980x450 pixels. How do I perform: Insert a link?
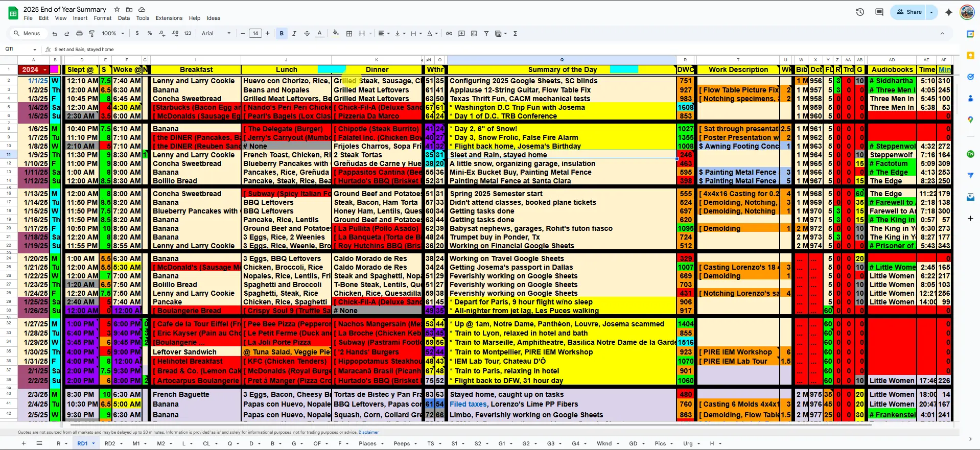pyautogui.click(x=449, y=34)
